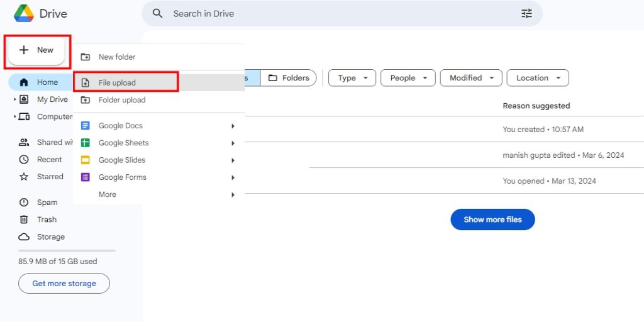The height and width of the screenshot is (322, 644).
Task: Click Show more files button
Action: pos(492,219)
